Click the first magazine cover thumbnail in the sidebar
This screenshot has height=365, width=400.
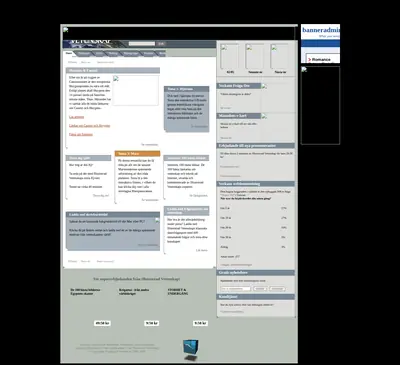(230, 56)
